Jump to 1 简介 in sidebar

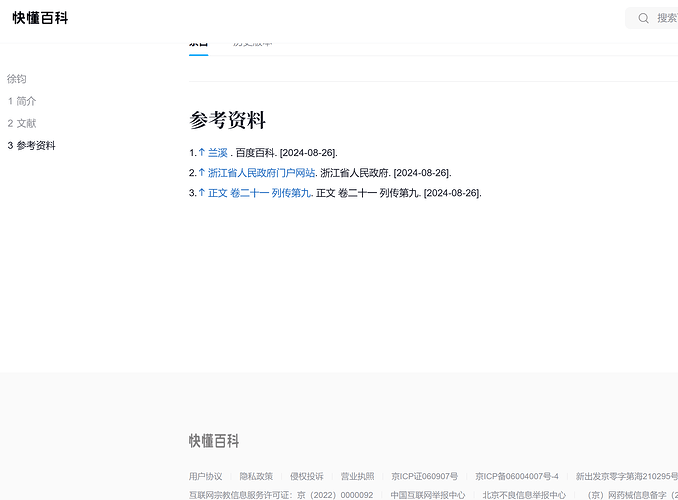pos(22,101)
